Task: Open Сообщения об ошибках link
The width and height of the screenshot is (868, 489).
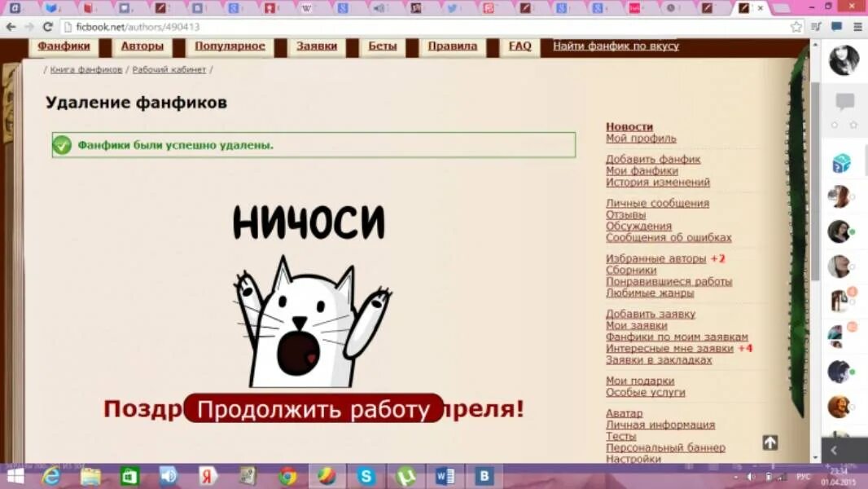Action: tap(669, 238)
